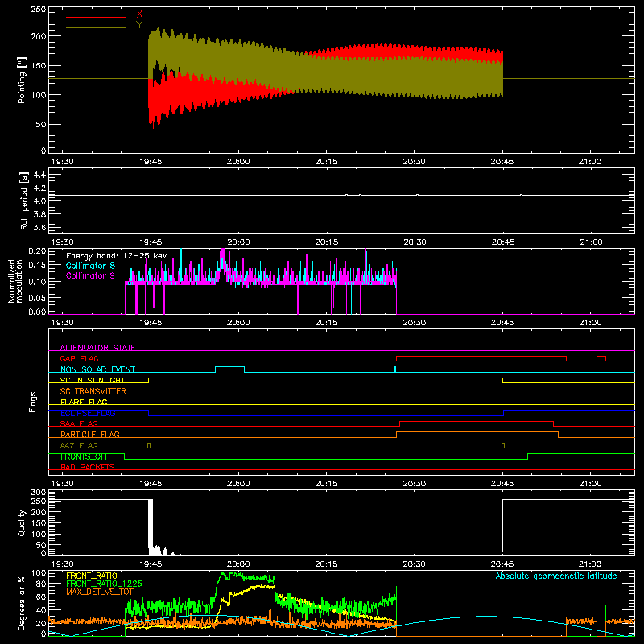Select the FLARE_FLAG label
Screen dimensions: 644x644
pos(84,402)
